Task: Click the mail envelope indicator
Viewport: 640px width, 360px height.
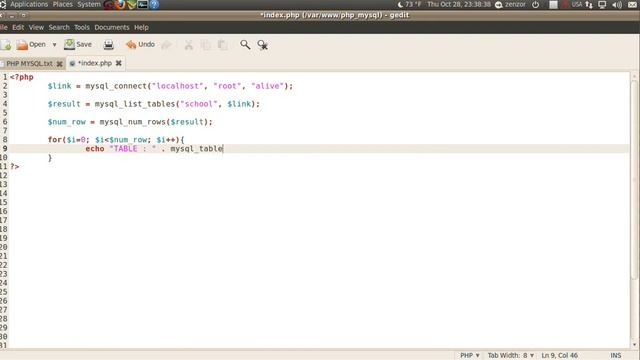Action: [632, 4]
